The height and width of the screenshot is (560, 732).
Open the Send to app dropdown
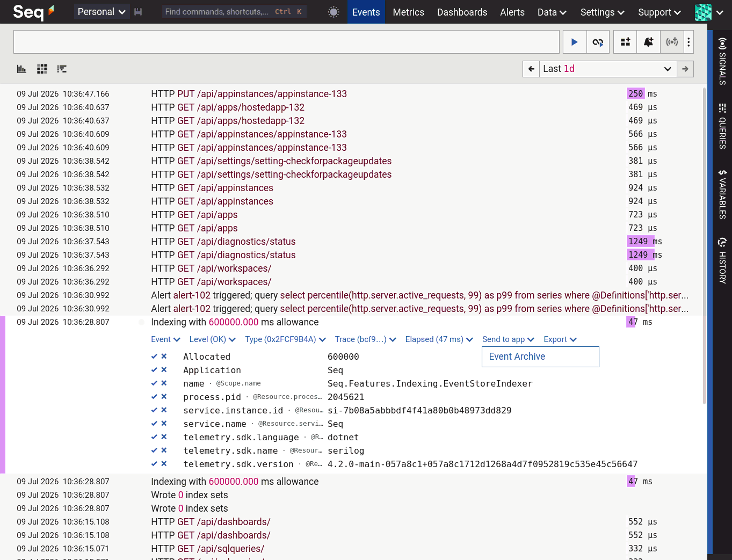[508, 339]
